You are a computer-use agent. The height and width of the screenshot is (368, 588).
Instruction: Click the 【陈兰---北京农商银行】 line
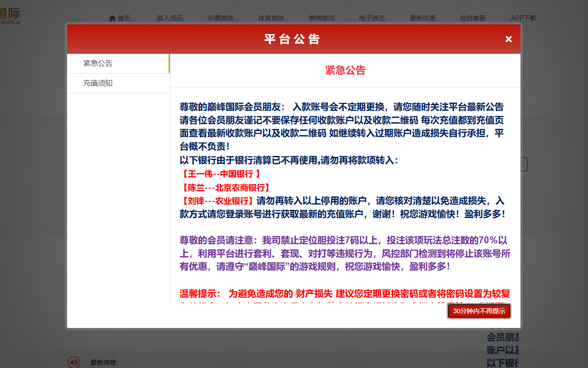coord(225,187)
